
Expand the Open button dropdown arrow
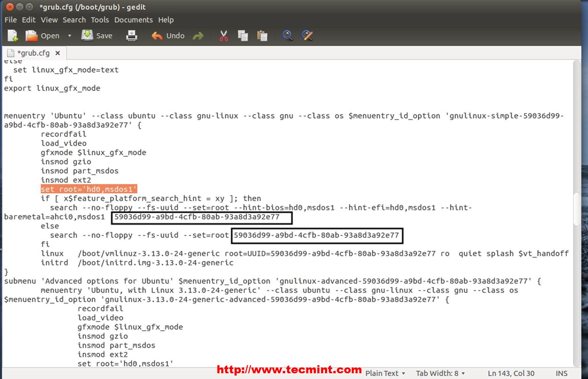pos(70,35)
